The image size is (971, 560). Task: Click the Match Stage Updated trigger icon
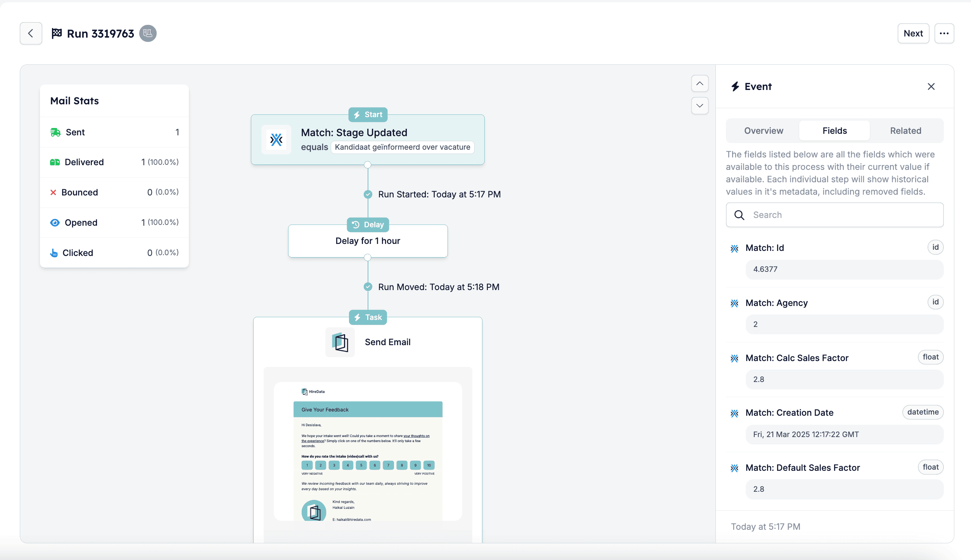[276, 140]
